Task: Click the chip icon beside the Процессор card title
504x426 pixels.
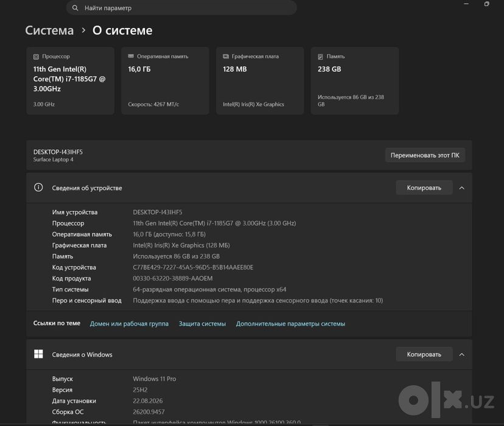Action: pyautogui.click(x=36, y=57)
